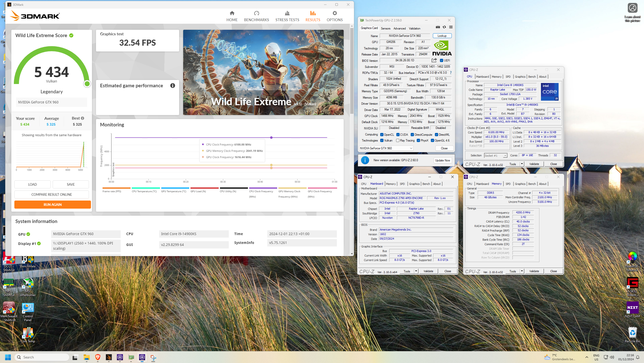Click Update Now in GPU-Z notice
Image resolution: width=644 pixels, height=363 pixels.
coord(442,160)
